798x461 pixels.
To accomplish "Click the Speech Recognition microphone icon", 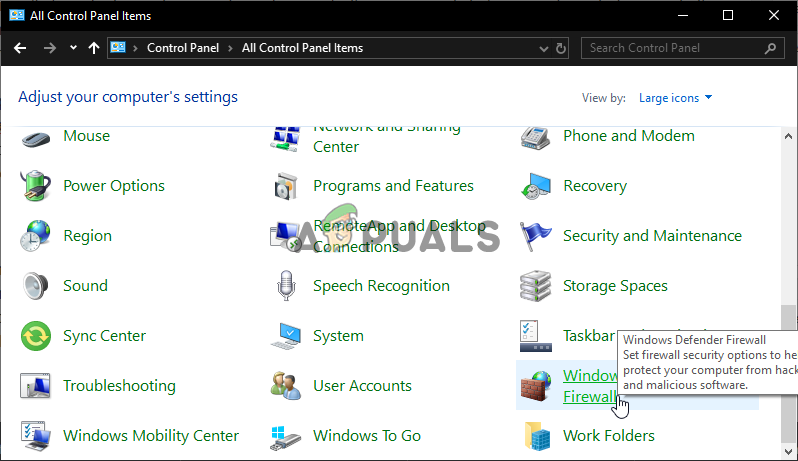I will (x=285, y=286).
